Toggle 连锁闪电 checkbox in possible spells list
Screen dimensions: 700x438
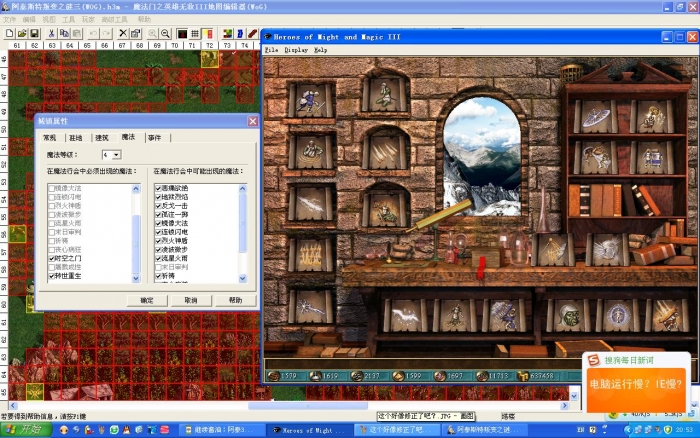(x=158, y=232)
